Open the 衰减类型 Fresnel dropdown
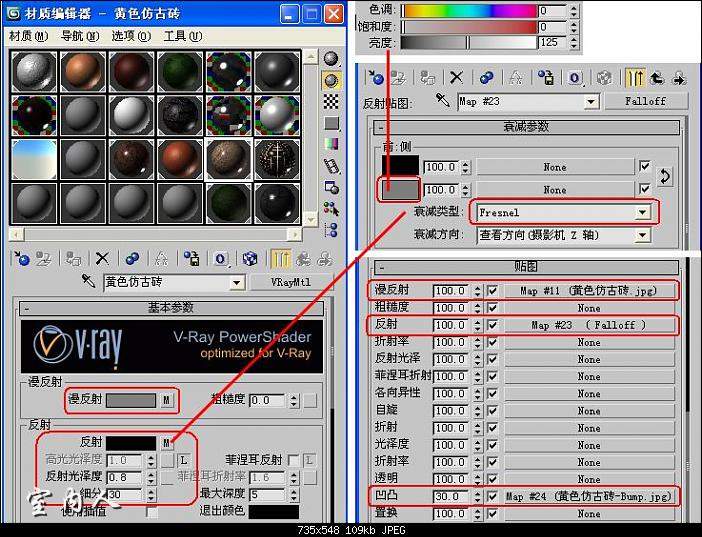702x537 pixels. (x=642, y=212)
